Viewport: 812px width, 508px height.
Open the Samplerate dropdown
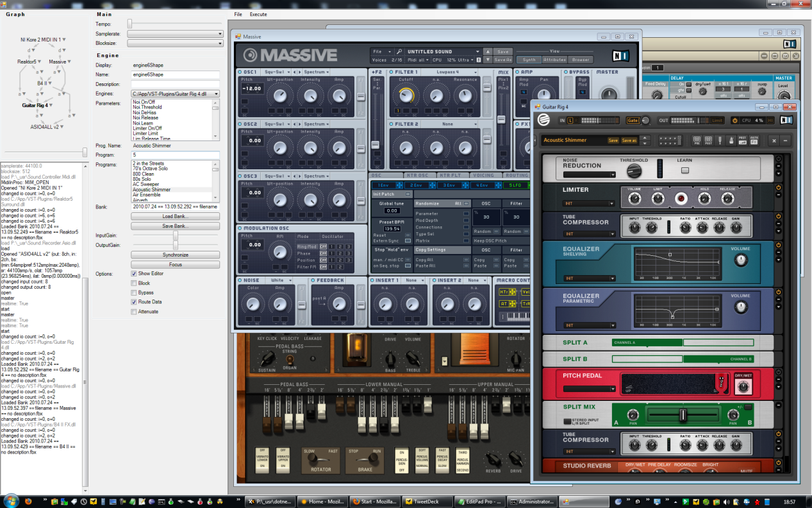pyautogui.click(x=175, y=34)
